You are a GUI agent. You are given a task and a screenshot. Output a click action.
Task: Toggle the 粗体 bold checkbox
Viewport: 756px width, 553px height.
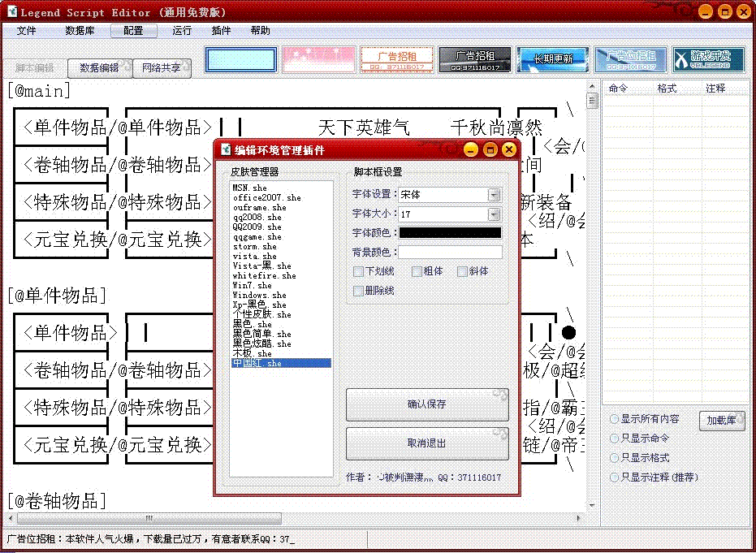[417, 271]
